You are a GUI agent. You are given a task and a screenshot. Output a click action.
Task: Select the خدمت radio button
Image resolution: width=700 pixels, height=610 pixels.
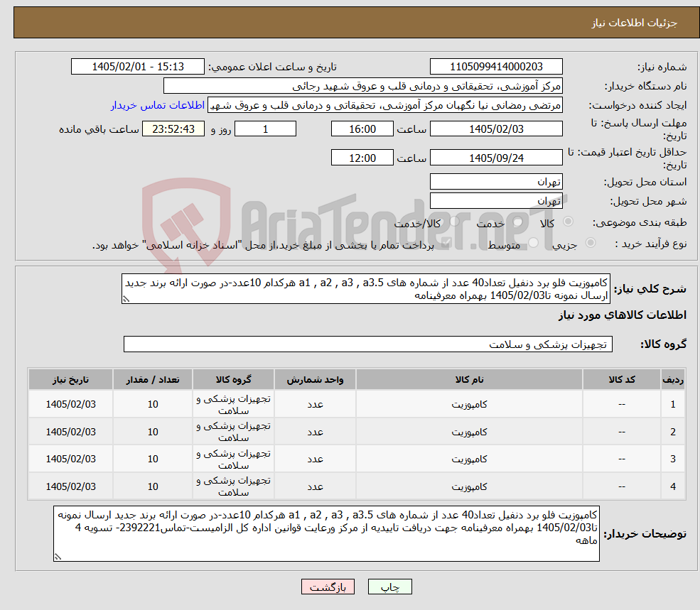518,222
